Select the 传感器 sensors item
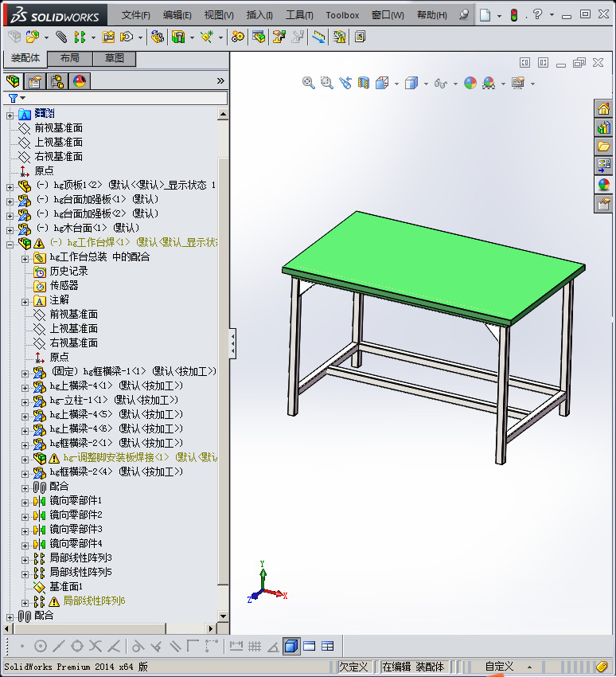616x677 pixels. click(x=64, y=285)
